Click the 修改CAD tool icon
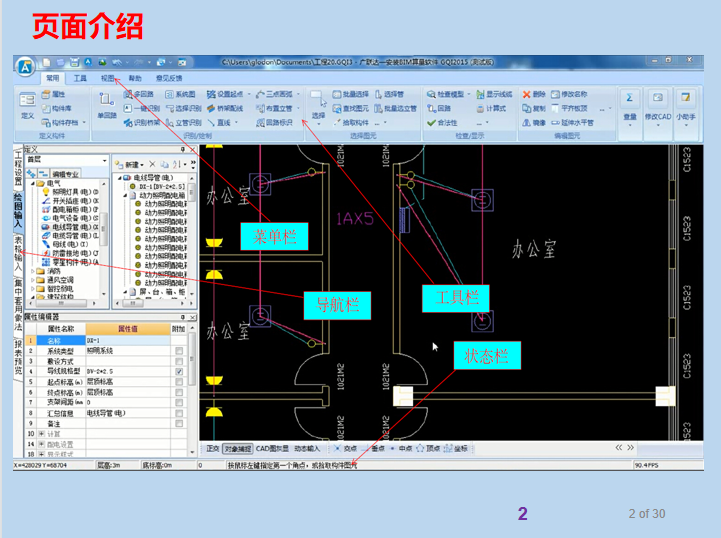Screen dimensions: 721x538 click(x=658, y=105)
